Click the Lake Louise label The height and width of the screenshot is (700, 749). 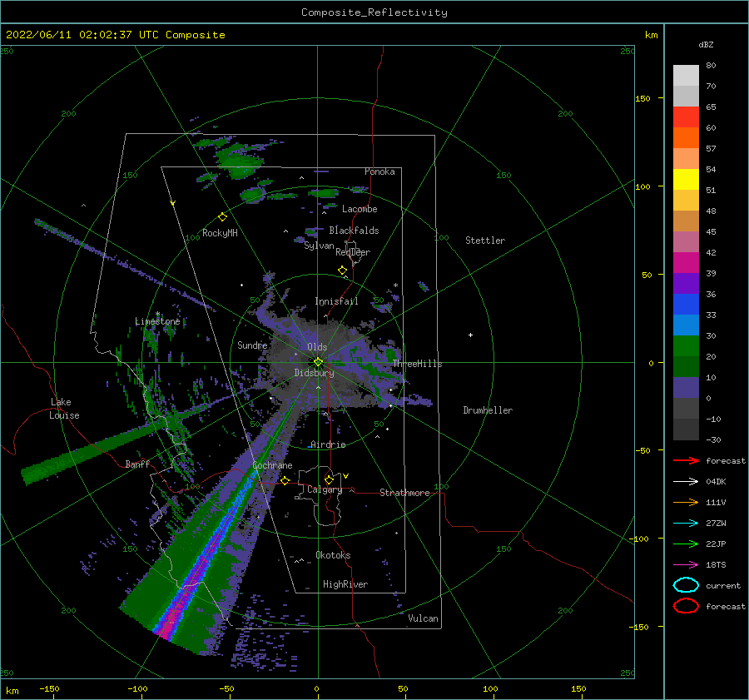(64, 409)
